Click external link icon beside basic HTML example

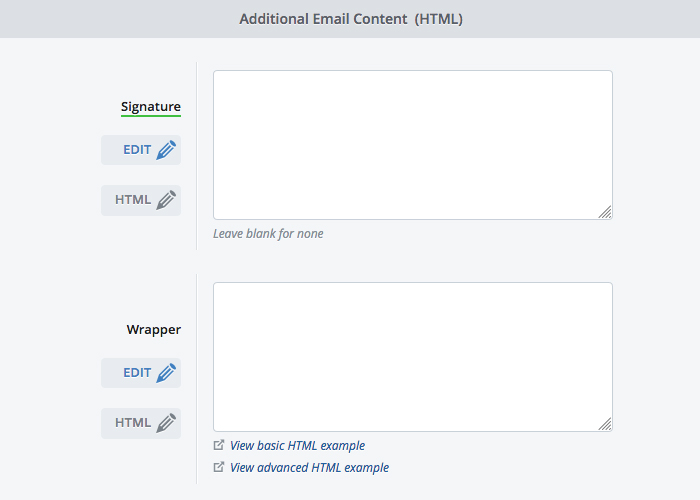219,445
